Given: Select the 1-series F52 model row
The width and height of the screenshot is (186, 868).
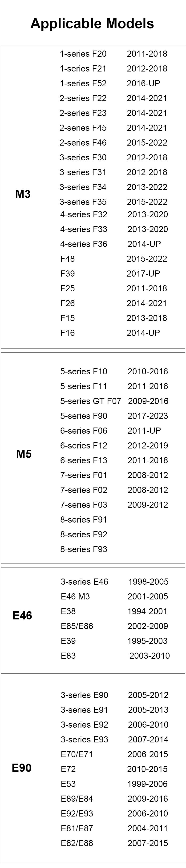Looking at the screenshot, I should [x=83, y=83].
